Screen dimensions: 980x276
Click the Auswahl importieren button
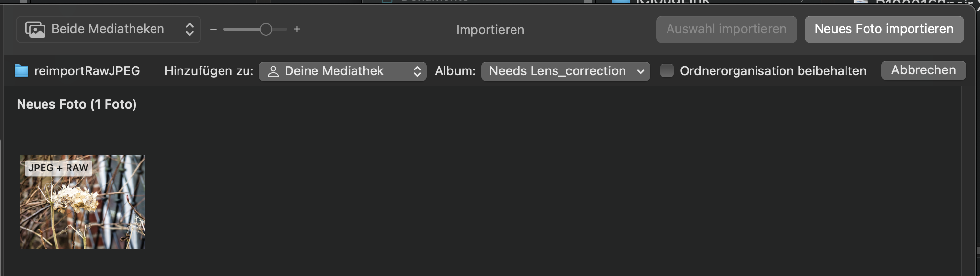click(726, 29)
